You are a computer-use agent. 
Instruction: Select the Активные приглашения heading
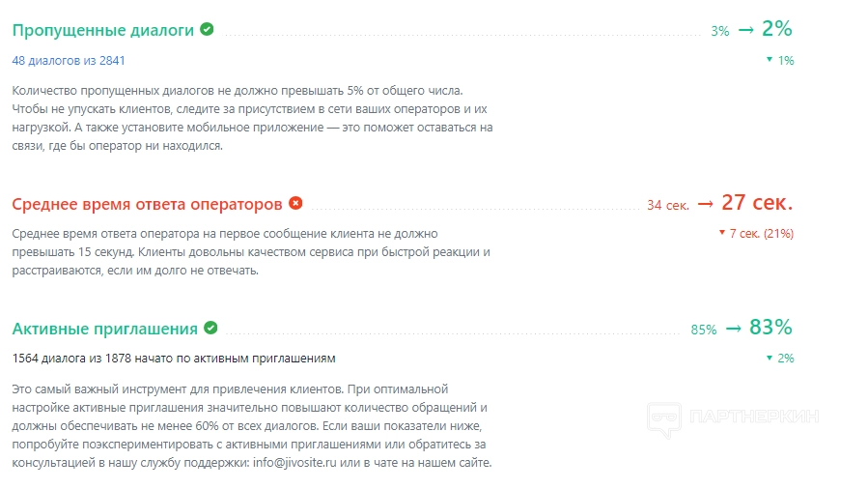coord(105,329)
